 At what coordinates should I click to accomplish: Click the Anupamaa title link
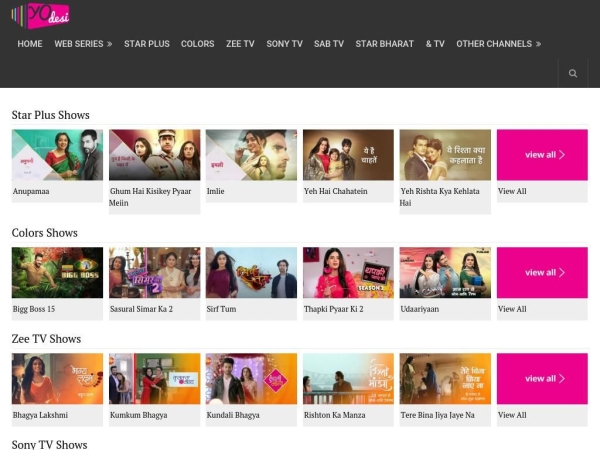coord(31,191)
